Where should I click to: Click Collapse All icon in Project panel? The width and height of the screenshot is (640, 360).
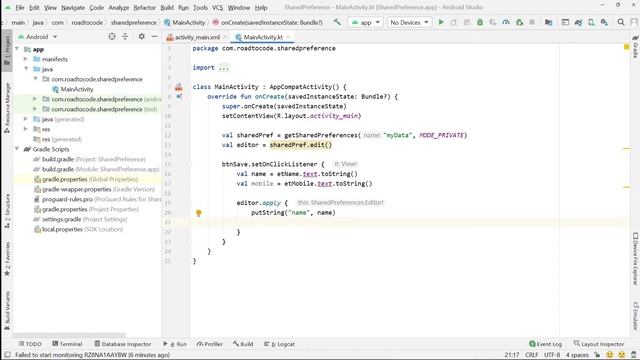[125, 37]
